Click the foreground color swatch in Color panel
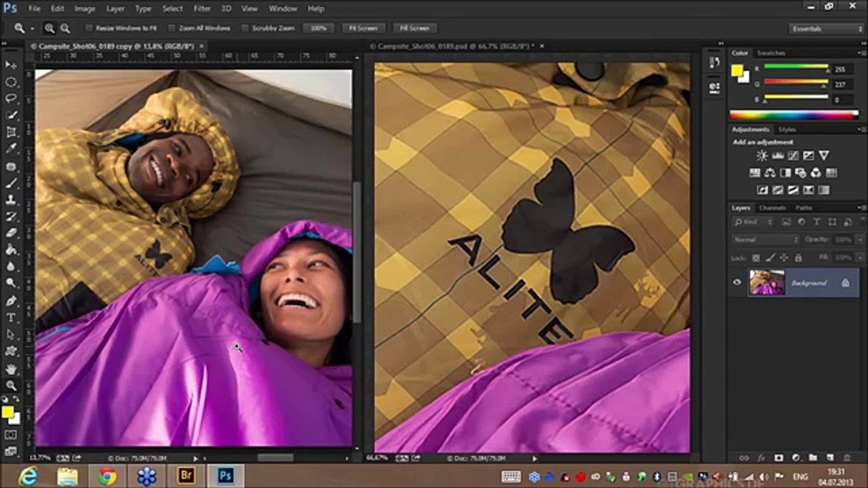 point(737,70)
